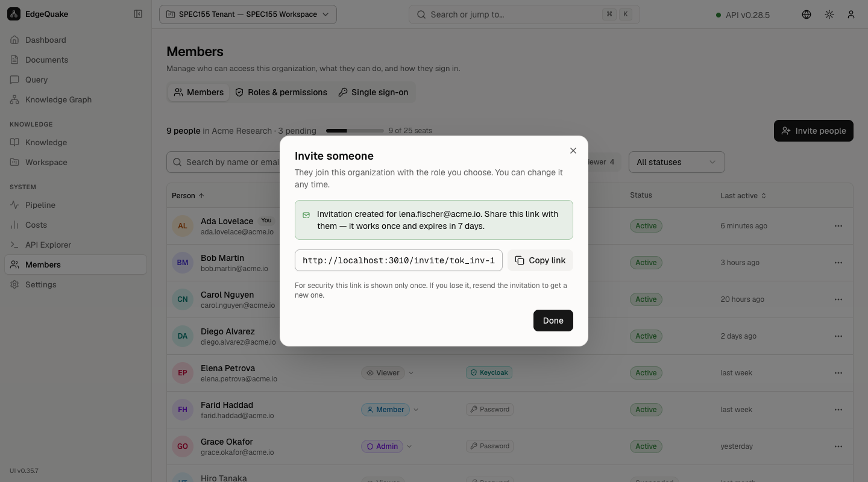
Task: Go to API Explorer in sidebar
Action: (75, 245)
